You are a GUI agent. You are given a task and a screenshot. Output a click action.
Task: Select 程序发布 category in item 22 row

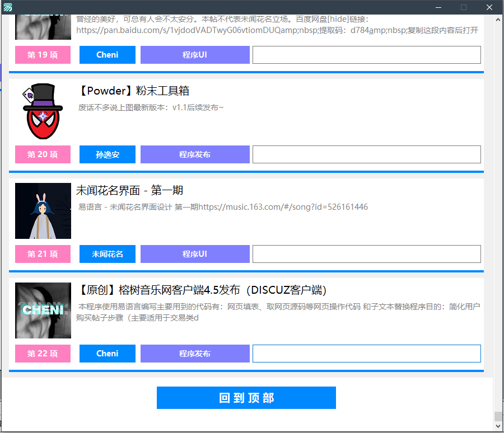pos(195,354)
